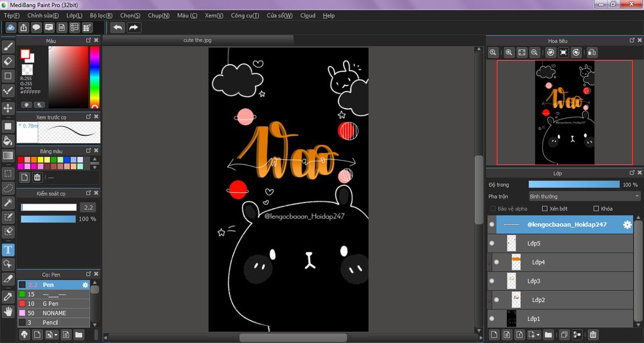Fit canvas to screen in navigator
This screenshot has width=644, height=343.
tap(521, 53)
